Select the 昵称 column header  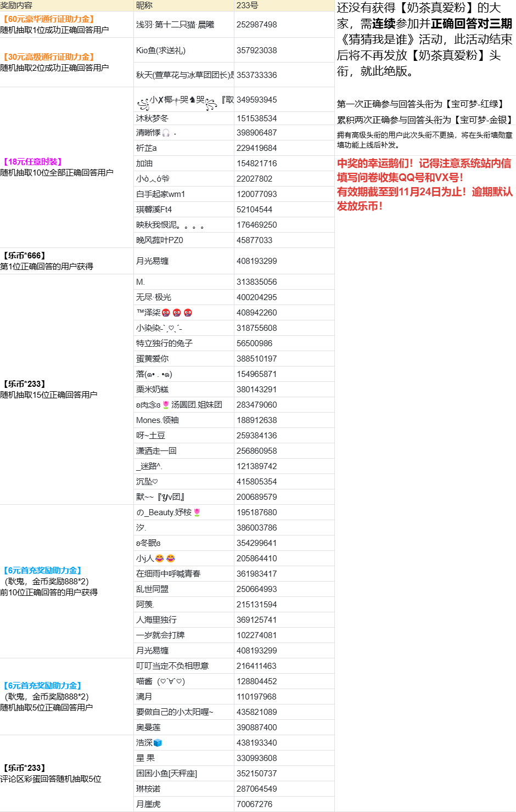point(144,5)
